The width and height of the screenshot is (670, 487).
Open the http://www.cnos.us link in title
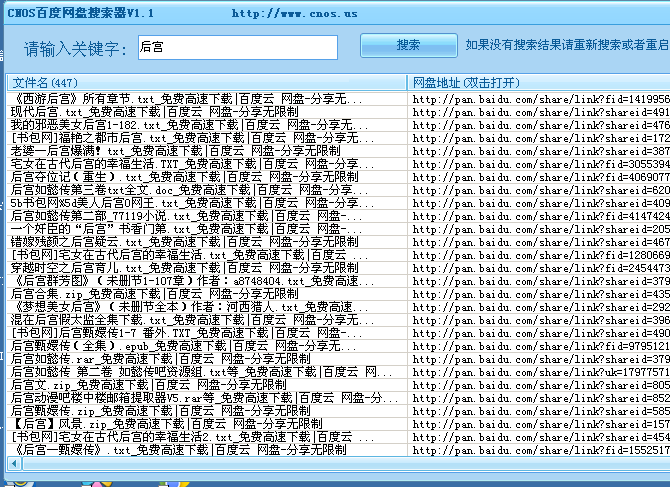(294, 14)
